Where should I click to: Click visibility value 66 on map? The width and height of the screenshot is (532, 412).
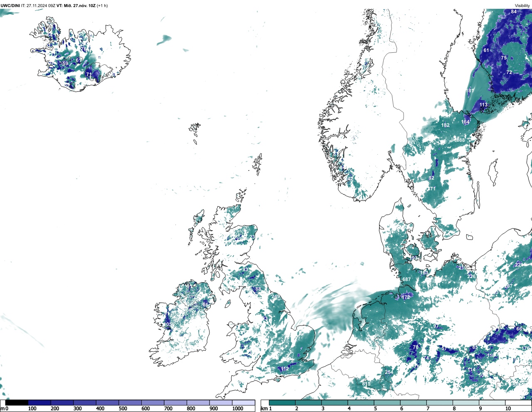pyautogui.click(x=519, y=329)
